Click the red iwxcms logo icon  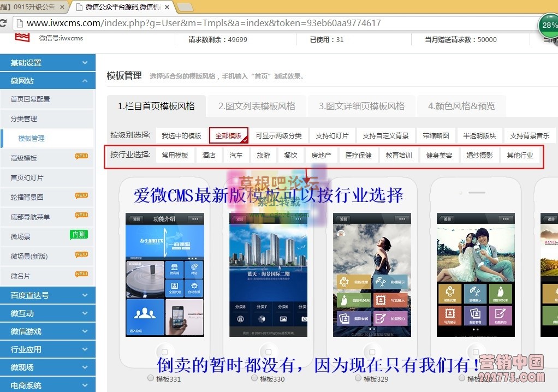coord(22,37)
